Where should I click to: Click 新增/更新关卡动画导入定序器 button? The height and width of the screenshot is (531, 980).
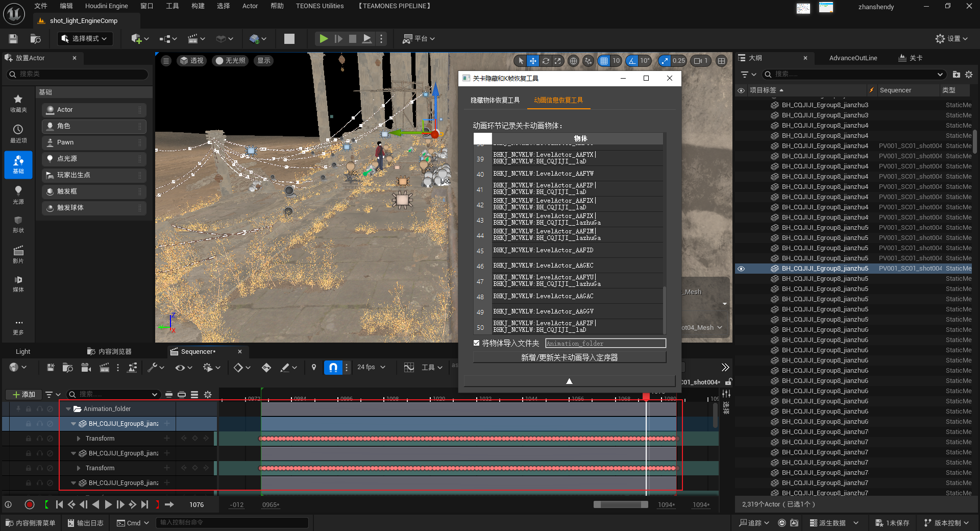point(569,357)
